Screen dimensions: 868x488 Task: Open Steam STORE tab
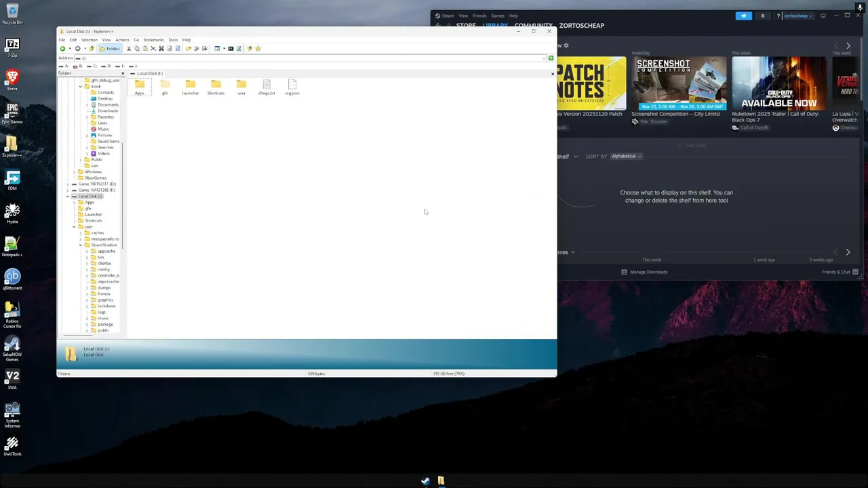[x=466, y=26]
